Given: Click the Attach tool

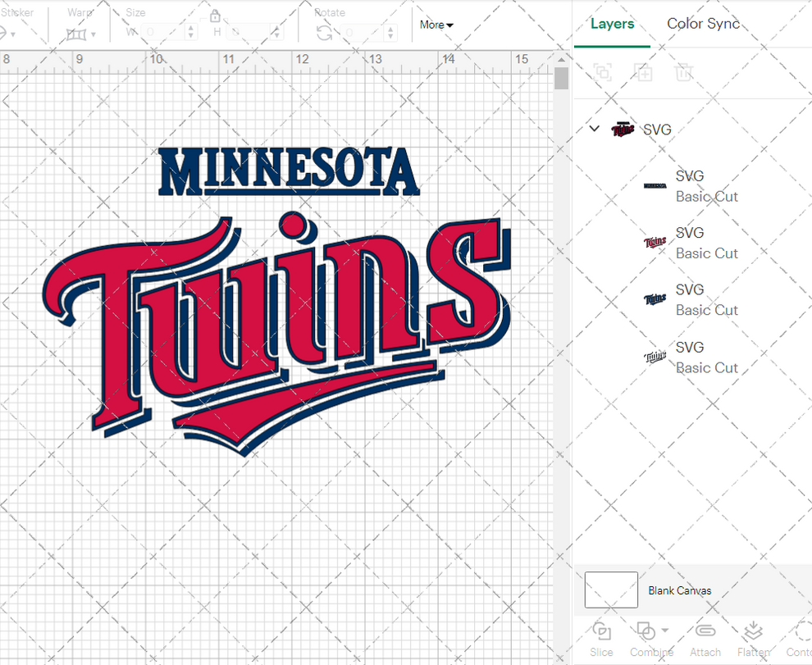Looking at the screenshot, I should click(705, 638).
